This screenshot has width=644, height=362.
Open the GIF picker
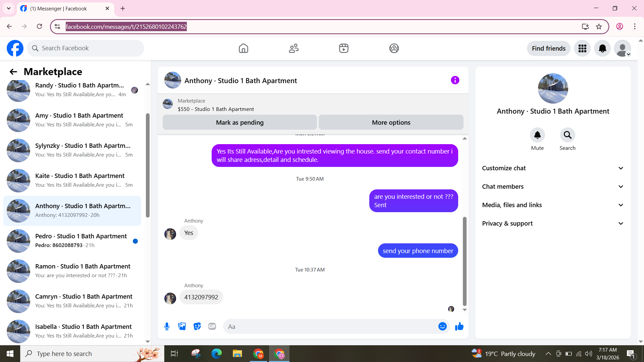coord(212,326)
